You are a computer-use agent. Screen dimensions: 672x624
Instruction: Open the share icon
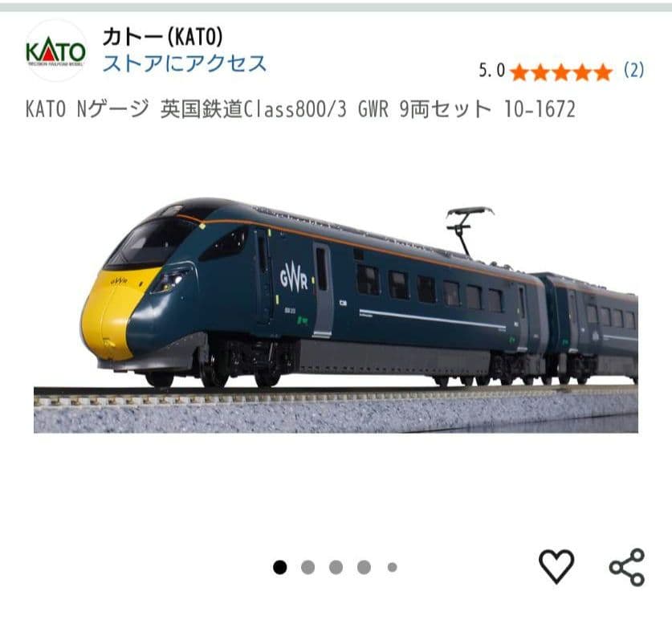[x=626, y=567]
